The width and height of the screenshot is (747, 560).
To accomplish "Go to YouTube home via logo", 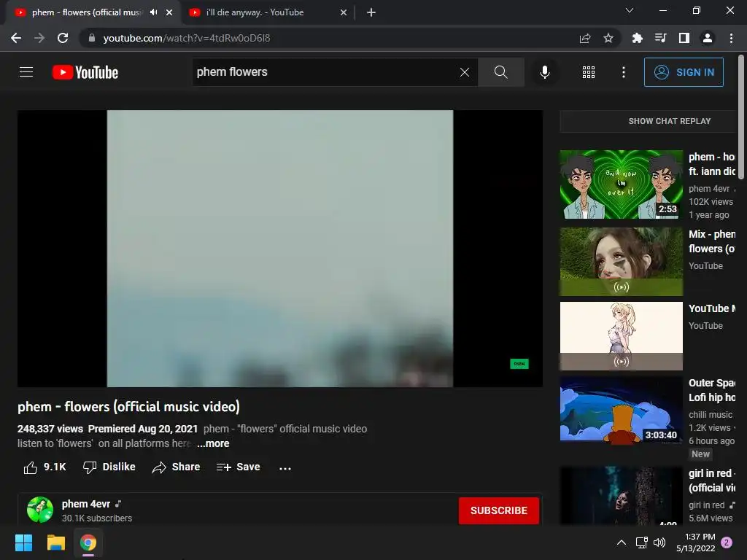I will [85, 72].
